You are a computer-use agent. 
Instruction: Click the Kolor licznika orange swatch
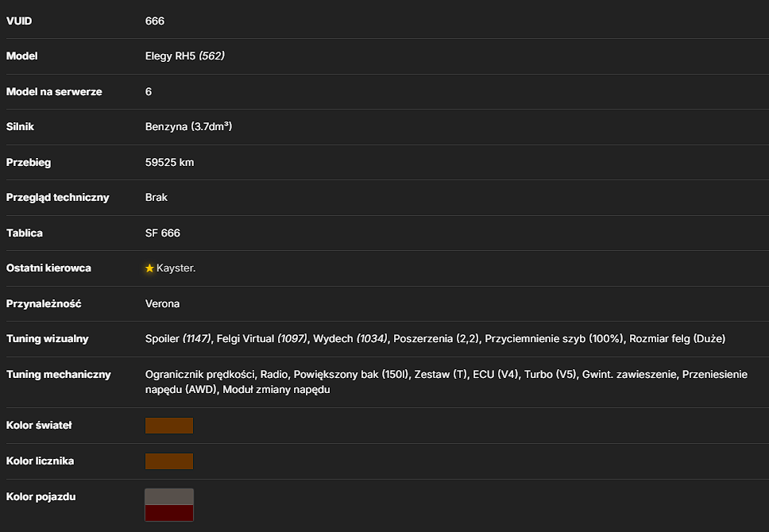169,461
